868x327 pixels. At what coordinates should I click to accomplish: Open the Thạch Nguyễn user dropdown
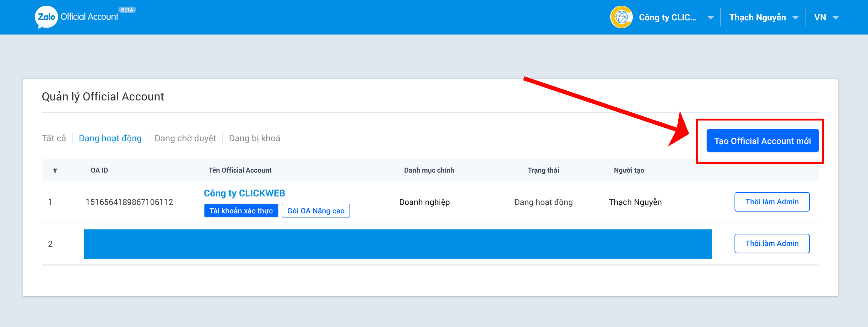click(x=763, y=18)
